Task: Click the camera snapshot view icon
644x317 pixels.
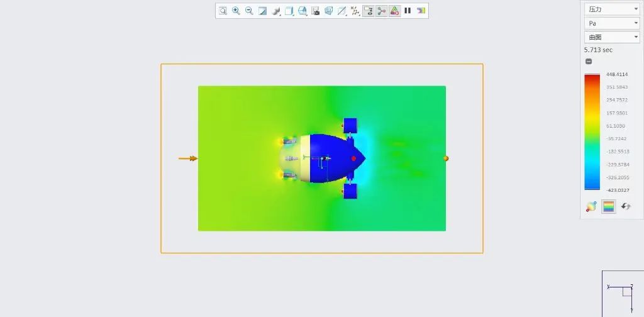Action: [316, 11]
